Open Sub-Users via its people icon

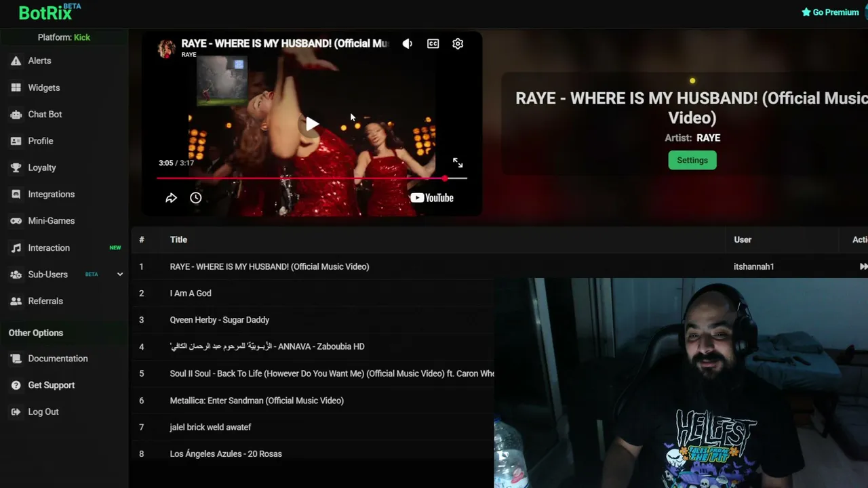[16, 274]
